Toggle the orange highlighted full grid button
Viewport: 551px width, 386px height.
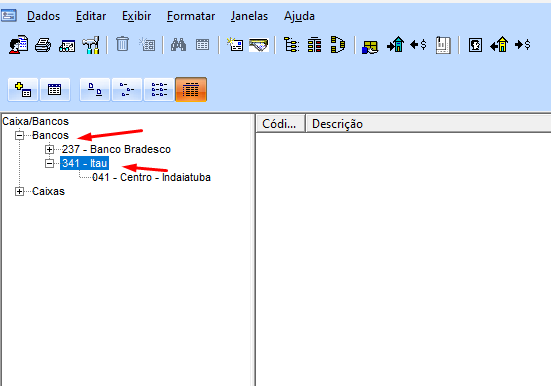click(x=191, y=90)
